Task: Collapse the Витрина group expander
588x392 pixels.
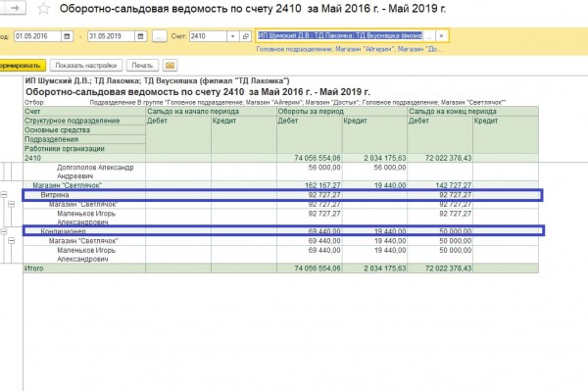Action: tap(4, 194)
